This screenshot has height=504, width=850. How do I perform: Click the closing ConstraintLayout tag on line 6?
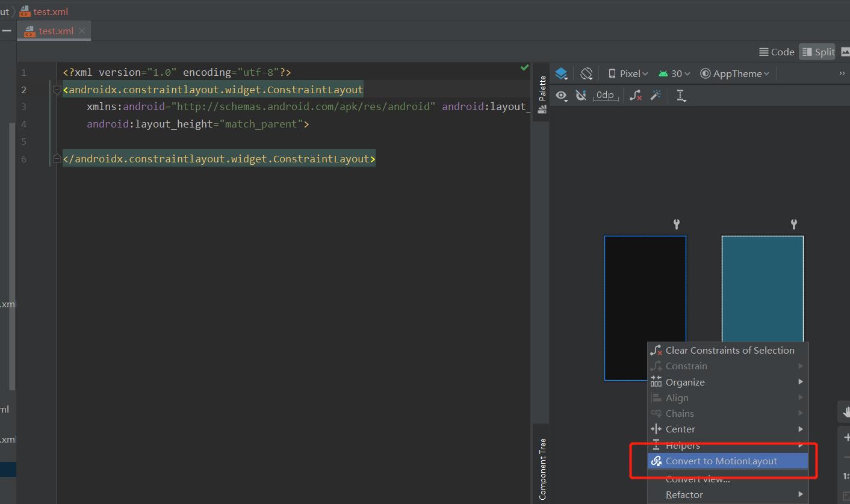[219, 159]
